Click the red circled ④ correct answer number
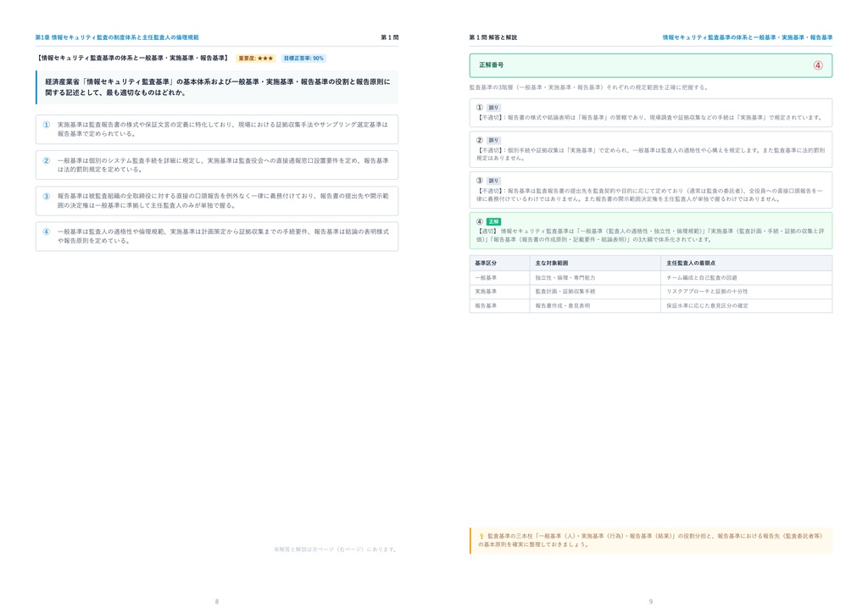868x614 pixels. point(818,65)
